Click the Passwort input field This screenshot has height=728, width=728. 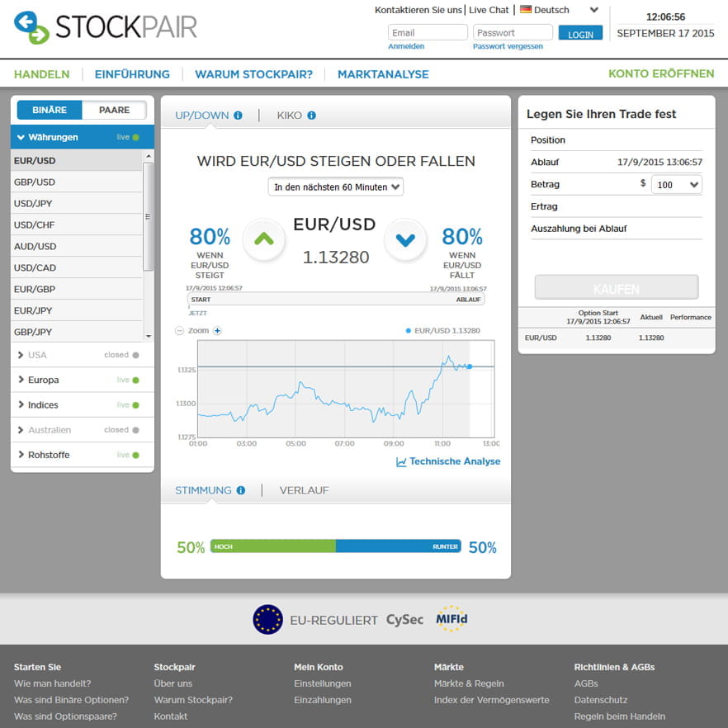click(513, 33)
